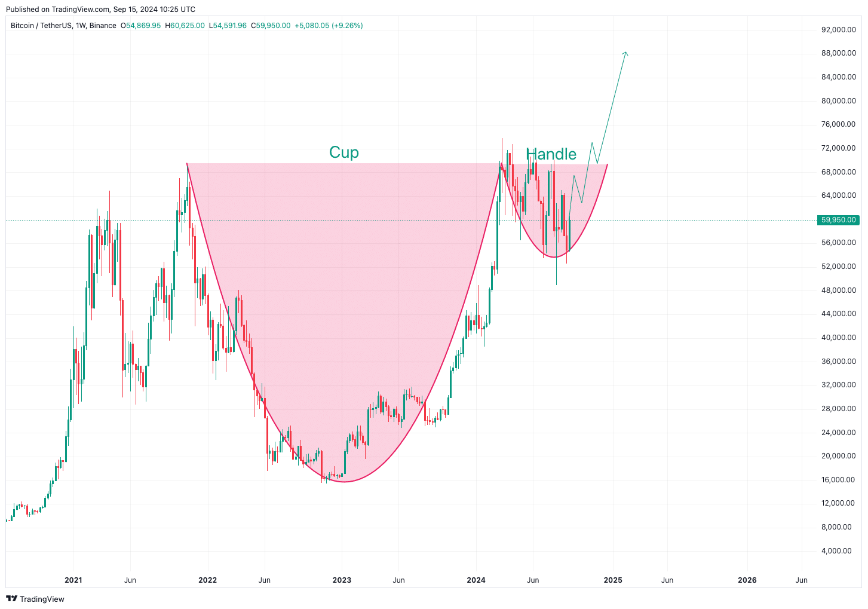Click the 36,000.00 price axis label
Viewport: 868px width, 609px height.
tap(839, 362)
